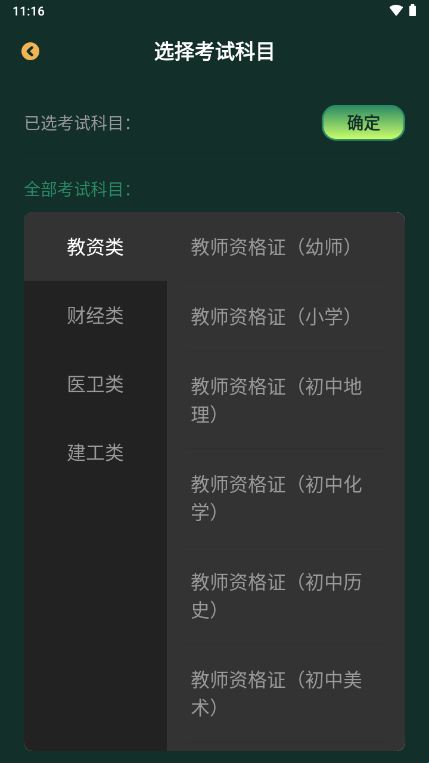The width and height of the screenshot is (429, 763).
Task: Tap the Wi-Fi status icon
Action: pyautogui.click(x=396, y=10)
